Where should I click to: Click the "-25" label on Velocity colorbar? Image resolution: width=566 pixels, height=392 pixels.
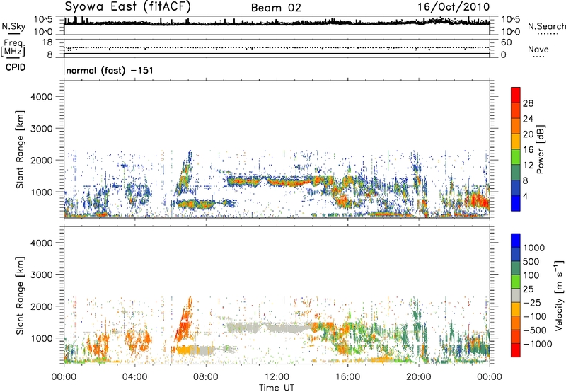(x=533, y=303)
